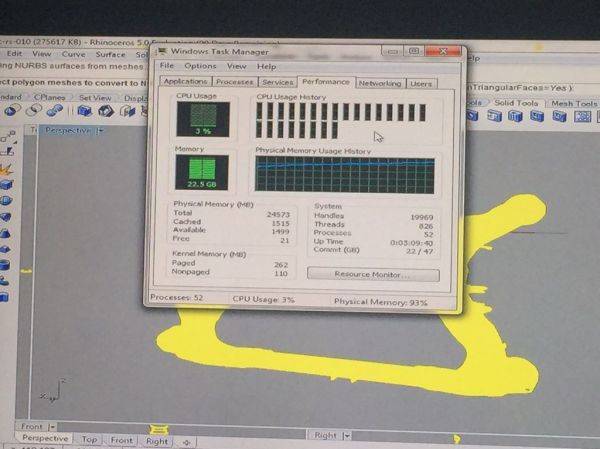Screen dimensions: 600x449
Task: Click the status bar text CPU Usage: 3%
Action: 264,299
